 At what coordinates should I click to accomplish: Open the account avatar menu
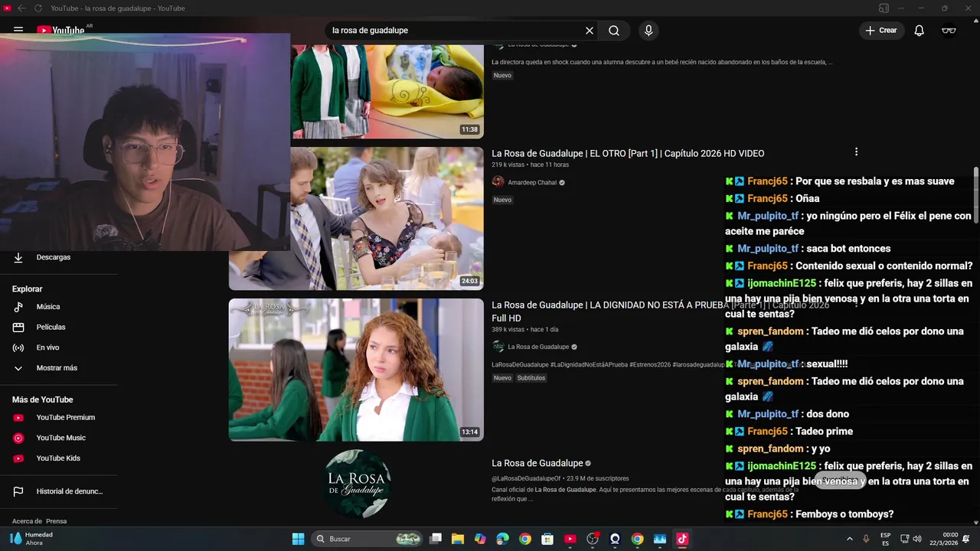click(x=949, y=31)
